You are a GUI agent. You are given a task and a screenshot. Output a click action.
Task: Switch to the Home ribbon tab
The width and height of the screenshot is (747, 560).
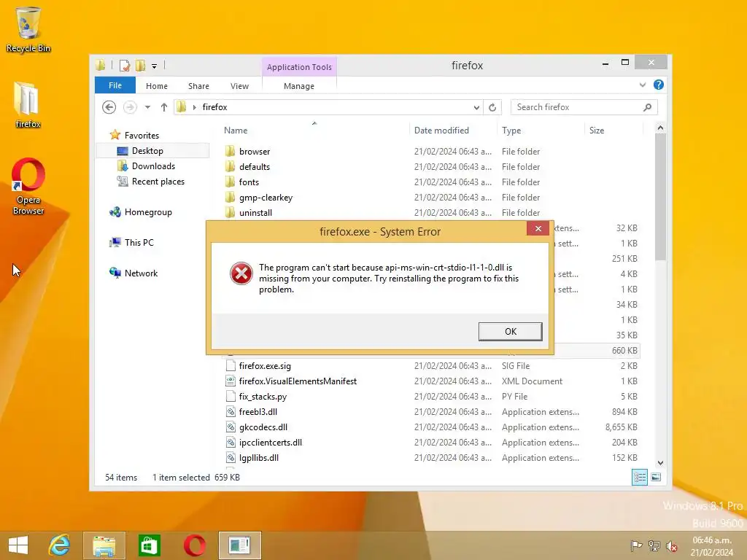(x=156, y=86)
